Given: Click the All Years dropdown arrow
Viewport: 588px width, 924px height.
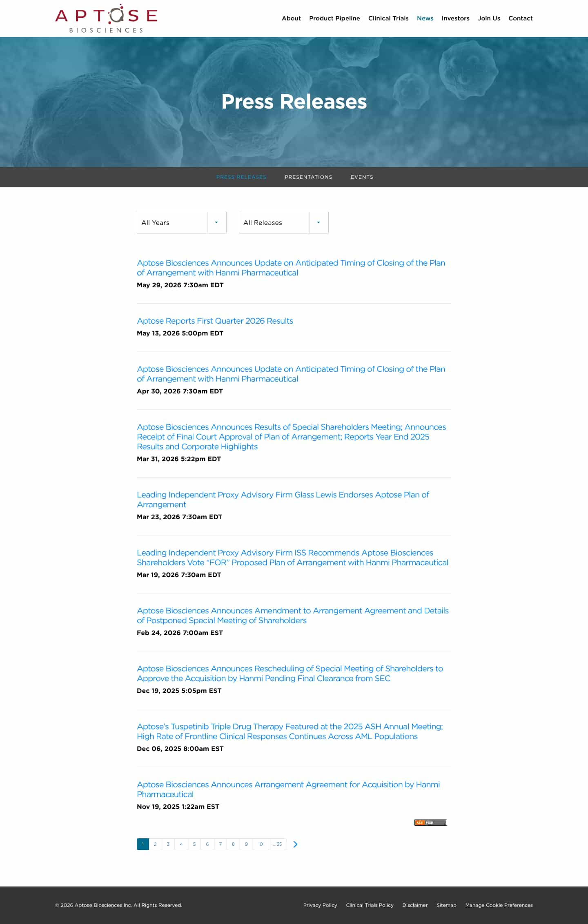Looking at the screenshot, I should 216,222.
